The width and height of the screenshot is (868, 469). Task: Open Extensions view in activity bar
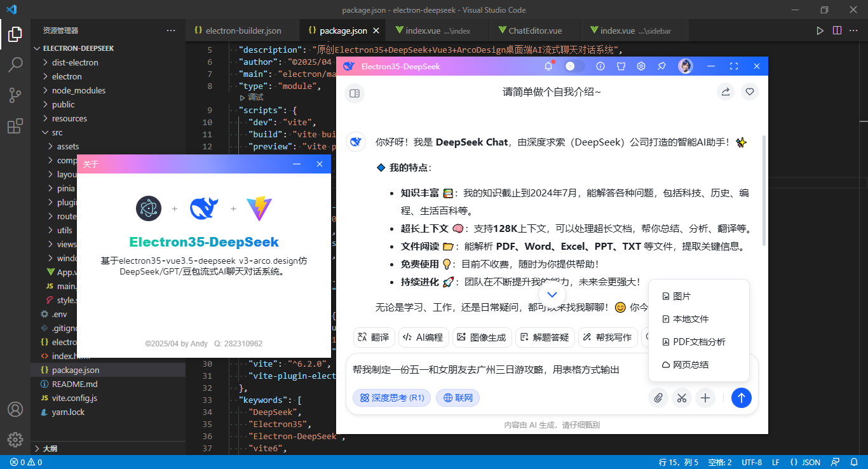point(15,126)
